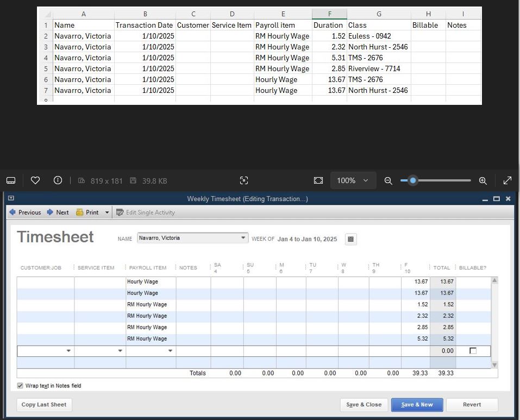Mark the image as a favorite

point(35,180)
